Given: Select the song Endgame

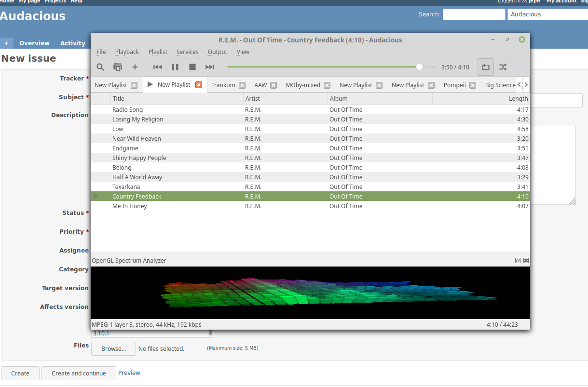Looking at the screenshot, I should coord(310,148).
